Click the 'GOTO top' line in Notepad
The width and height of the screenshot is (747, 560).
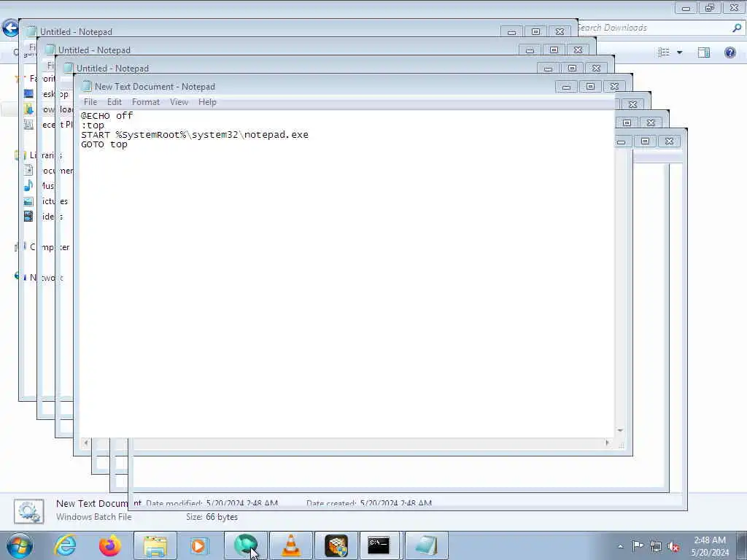(x=104, y=144)
